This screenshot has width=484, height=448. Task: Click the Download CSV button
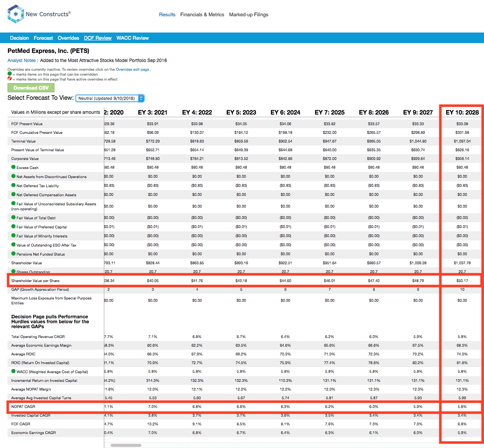point(31,88)
